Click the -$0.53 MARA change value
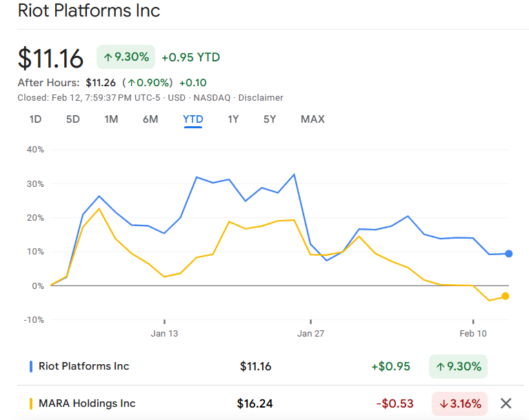The height and width of the screenshot is (420, 529). (x=395, y=403)
